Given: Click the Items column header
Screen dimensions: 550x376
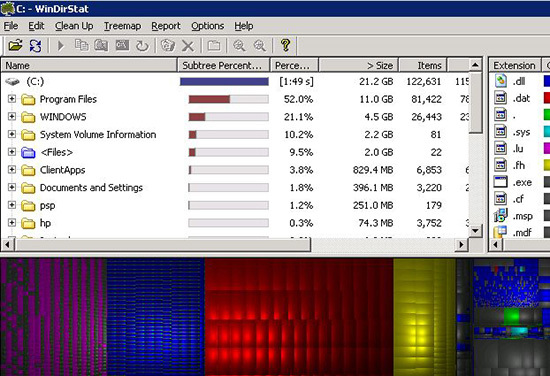Looking at the screenshot, I should point(423,66).
